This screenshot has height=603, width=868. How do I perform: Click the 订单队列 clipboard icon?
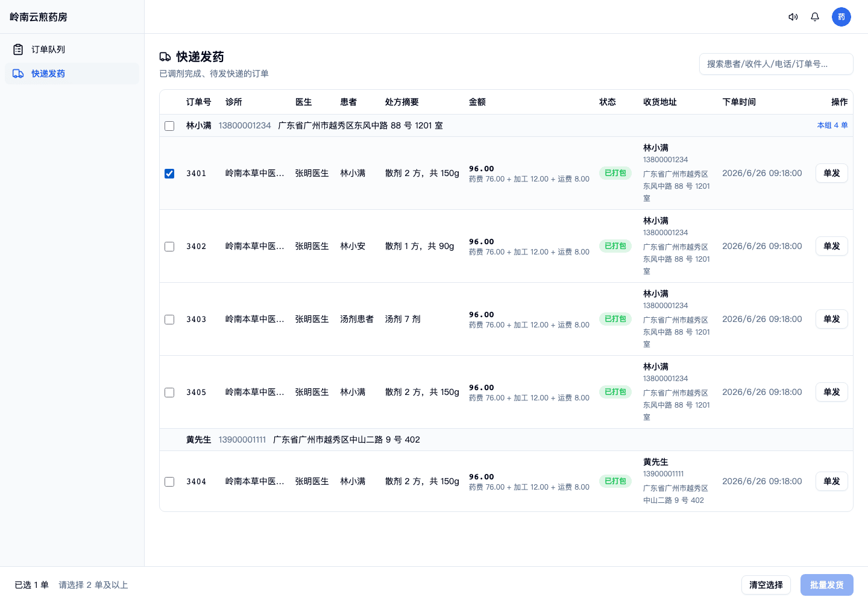[x=18, y=49]
